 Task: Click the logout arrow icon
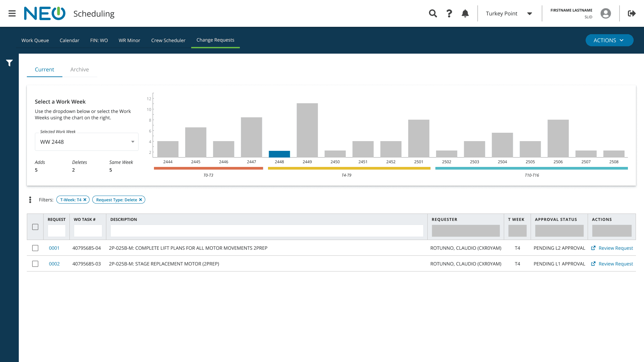tap(632, 13)
